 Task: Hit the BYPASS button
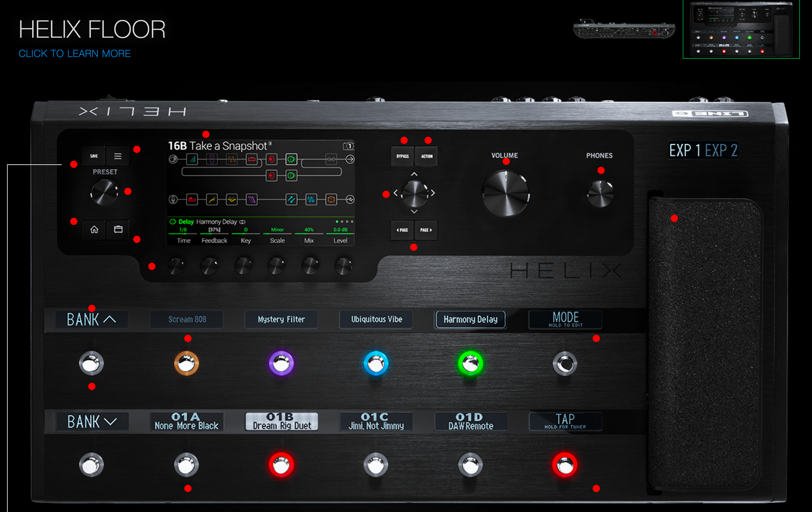pos(402,156)
